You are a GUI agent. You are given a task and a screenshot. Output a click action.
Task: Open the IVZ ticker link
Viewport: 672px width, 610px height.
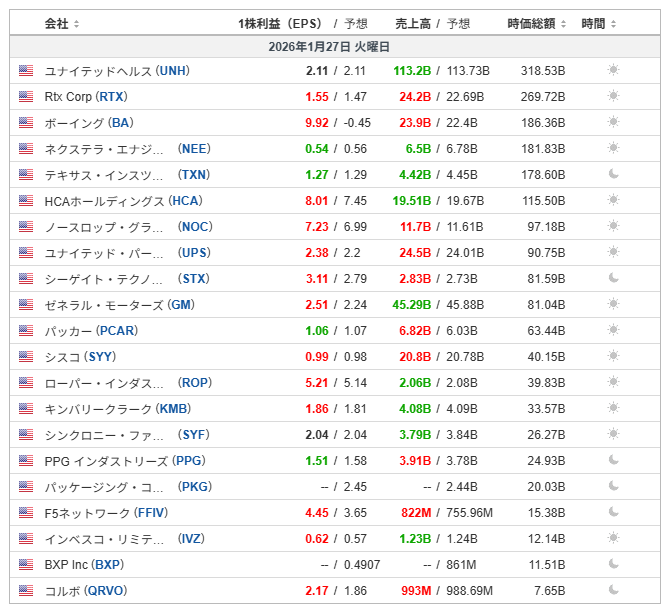pyautogui.click(x=190, y=539)
